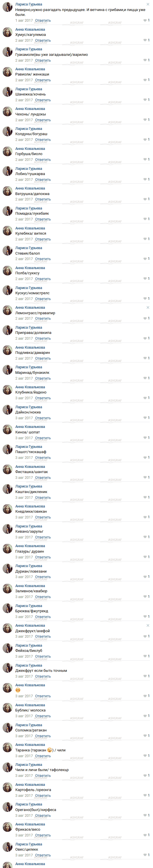Open timestamp of "Орегано(был)/кирфеса" comment
The width and height of the screenshot is (153, 868).
pyautogui.click(x=24, y=815)
